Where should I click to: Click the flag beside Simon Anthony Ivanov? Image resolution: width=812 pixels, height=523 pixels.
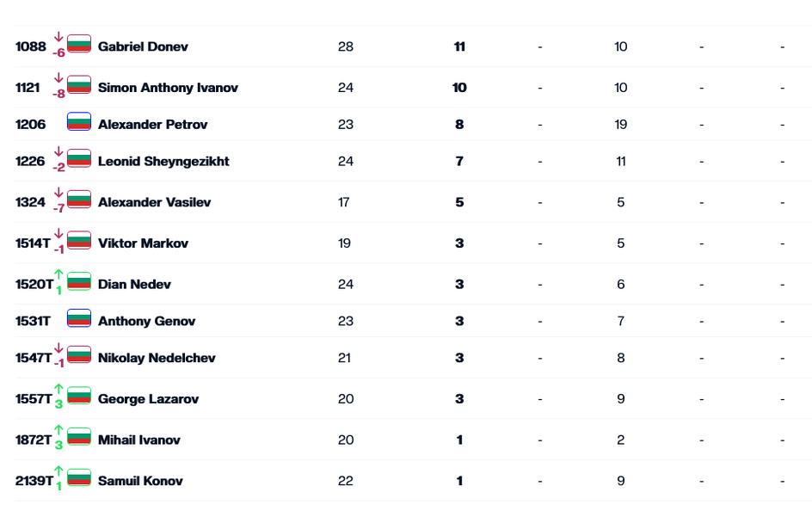pos(79,83)
